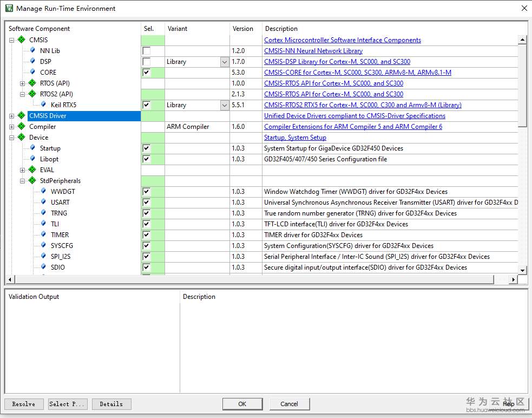The image size is (532, 418).
Task: Open the Keil RTX5 variant dropdown
Action: (224, 105)
